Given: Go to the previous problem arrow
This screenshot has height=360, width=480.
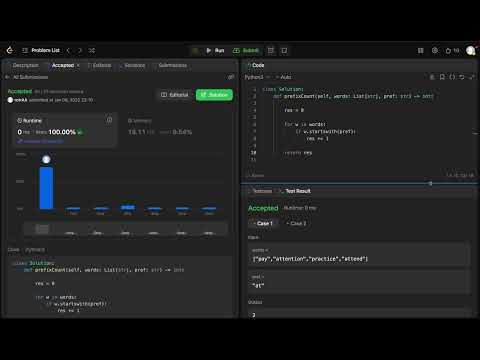Looking at the screenshot, I should [x=68, y=50].
